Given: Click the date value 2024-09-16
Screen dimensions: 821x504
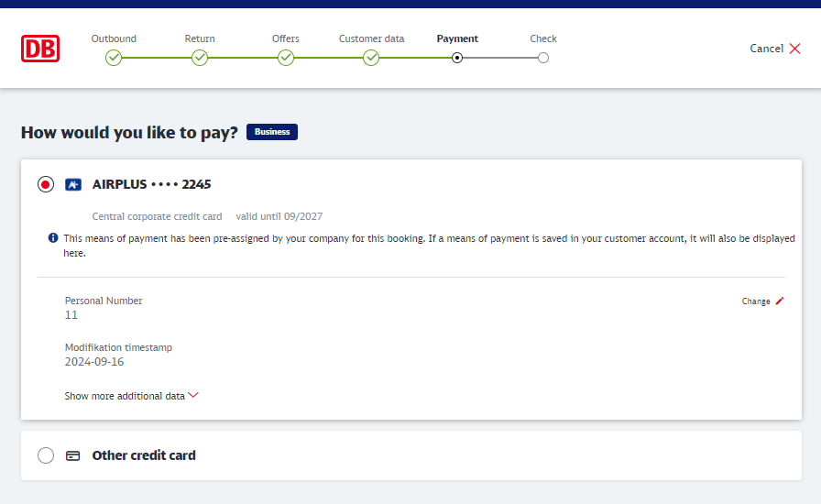Looking at the screenshot, I should 94,362.
